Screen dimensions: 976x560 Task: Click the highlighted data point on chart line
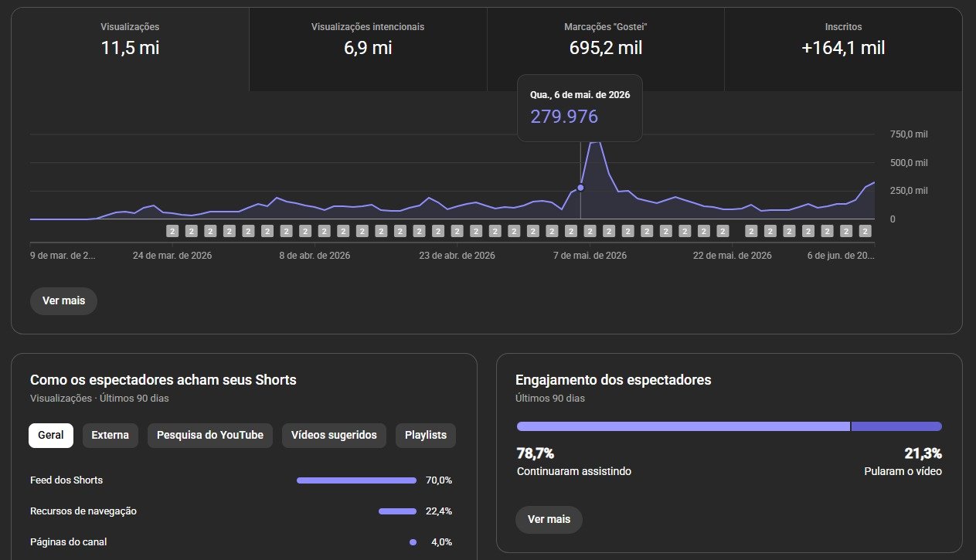tap(580, 188)
